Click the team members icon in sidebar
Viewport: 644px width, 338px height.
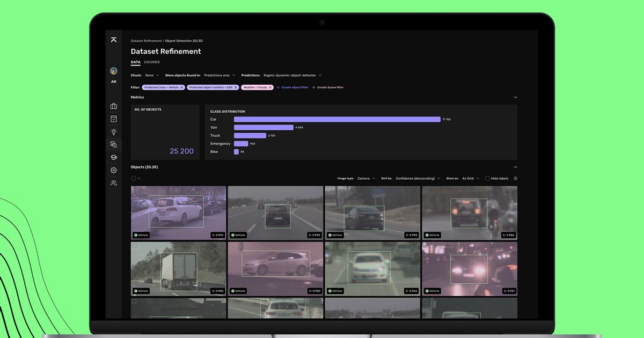tap(113, 183)
